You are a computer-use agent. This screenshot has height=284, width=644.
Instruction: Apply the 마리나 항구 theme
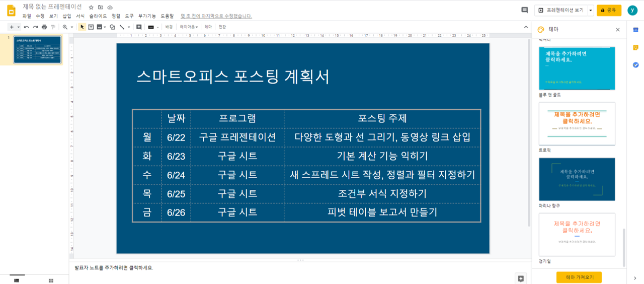577,179
